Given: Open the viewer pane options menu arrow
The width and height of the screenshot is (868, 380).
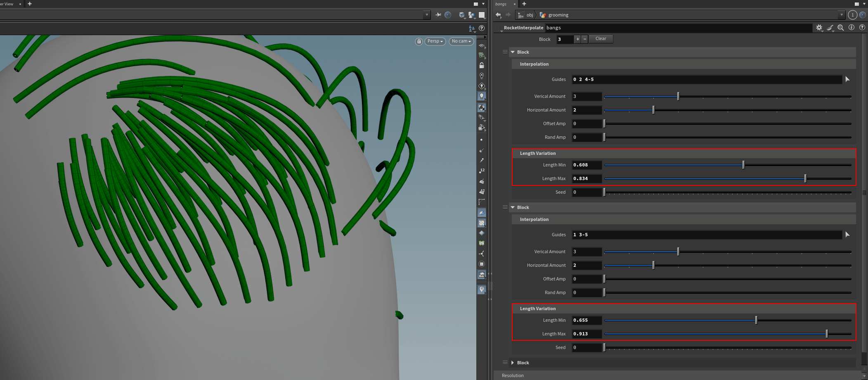Looking at the screenshot, I should (483, 4).
